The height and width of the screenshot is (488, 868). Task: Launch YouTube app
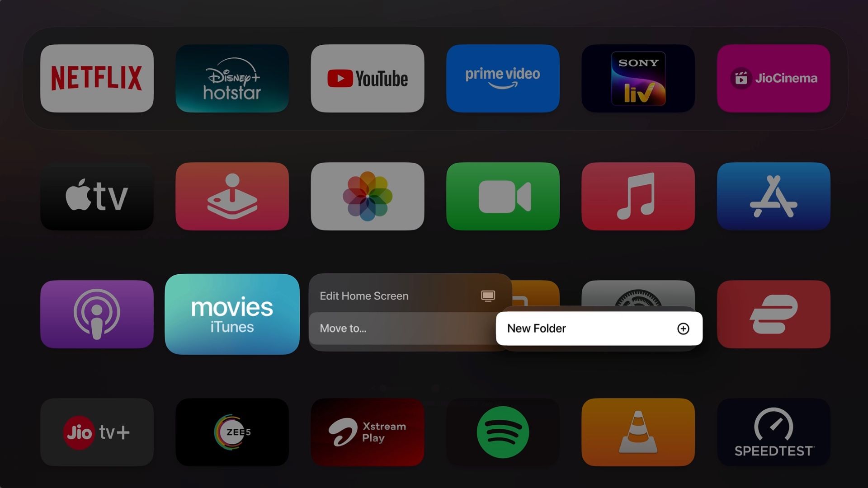tap(367, 77)
